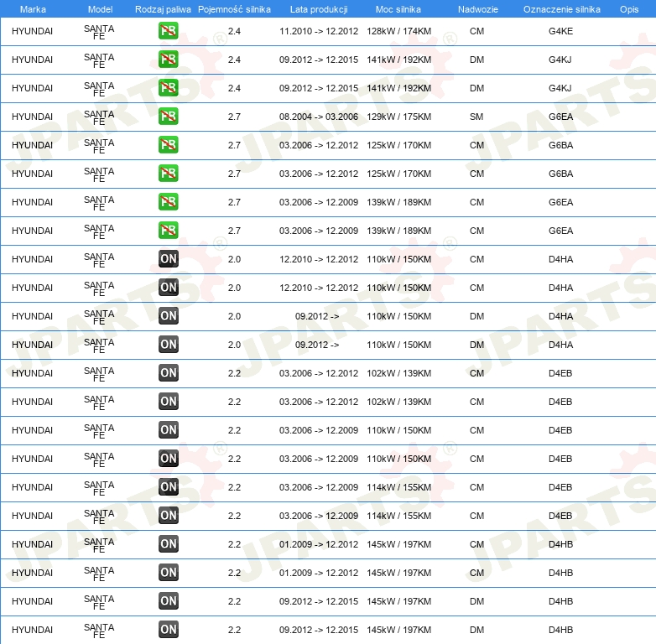Click the petrol fuel icon in G4KE row
Image resolution: width=656 pixels, height=644 pixels.
[x=168, y=31]
